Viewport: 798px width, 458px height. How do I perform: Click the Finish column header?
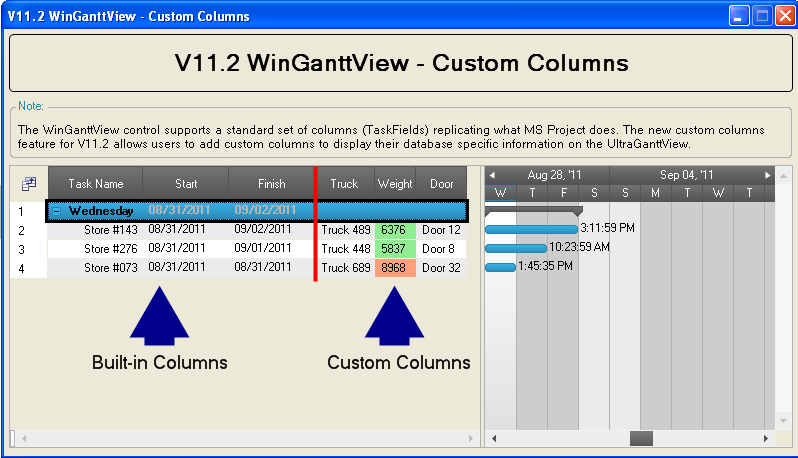click(271, 184)
